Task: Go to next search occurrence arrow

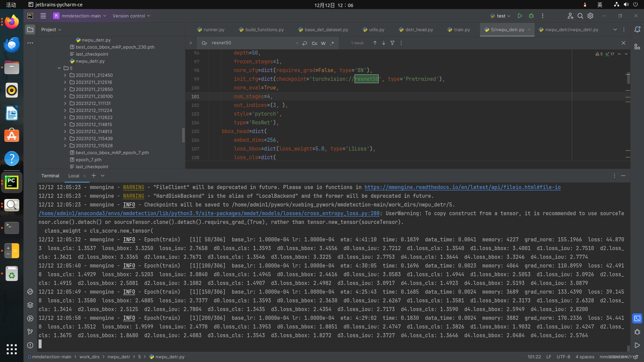Action: [384, 43]
